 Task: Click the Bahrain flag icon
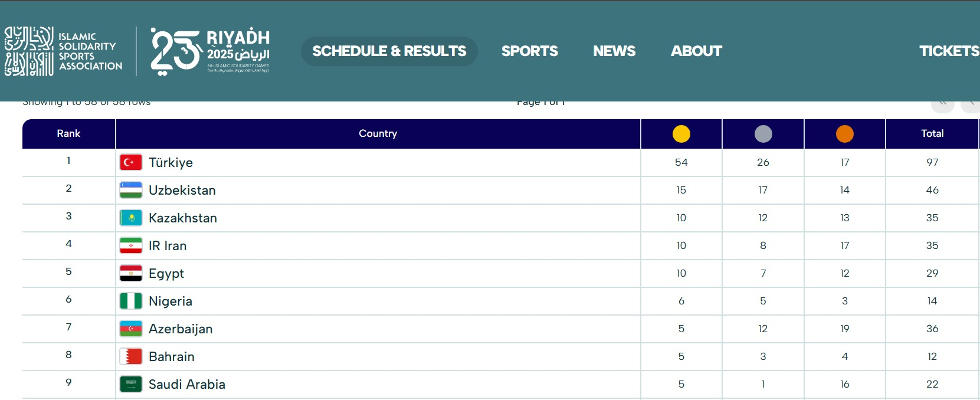coord(131,356)
